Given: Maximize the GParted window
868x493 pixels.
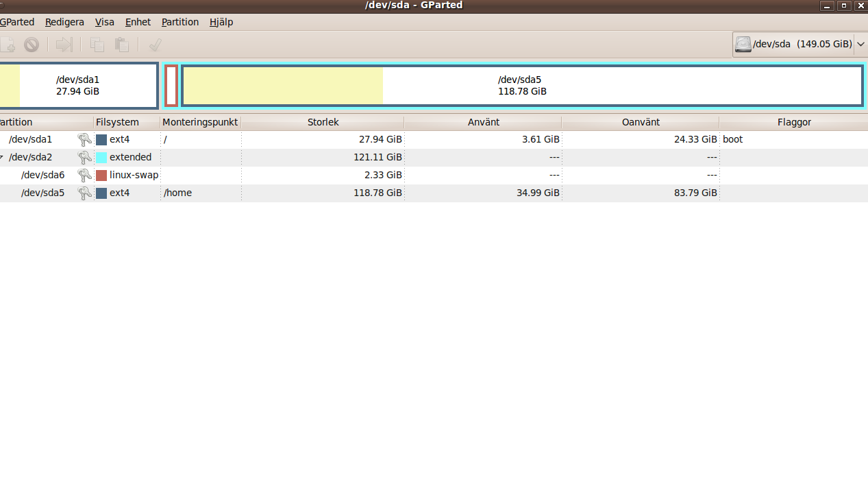Looking at the screenshot, I should (x=844, y=5).
